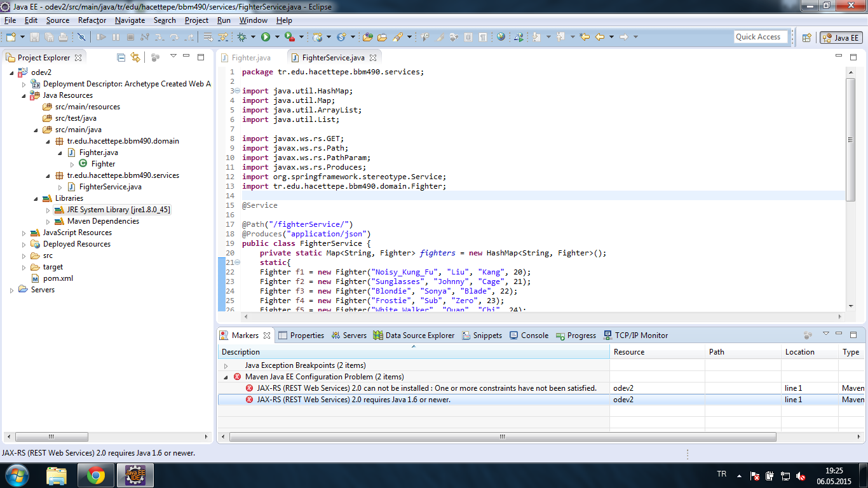868x488 pixels.
Task: Expand Maven Dependencies in Project Explorer
Action: click(48, 221)
